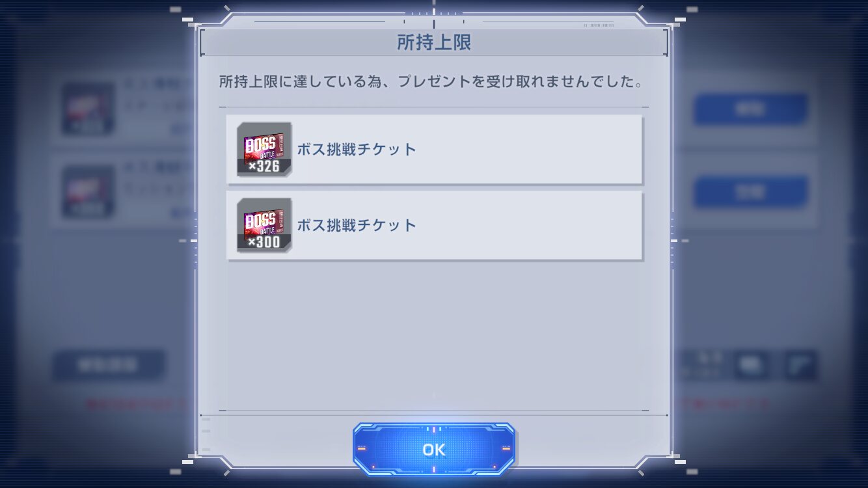Viewport: 868px width, 488px height.
Task: Tap the blurred bottom-left button behind the dialog
Action: (109, 365)
